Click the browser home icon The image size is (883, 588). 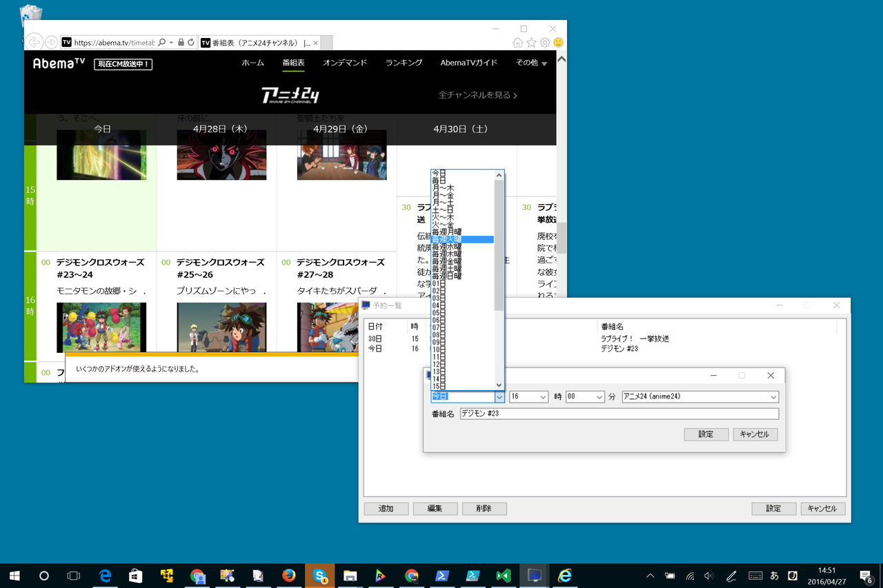[x=518, y=43]
